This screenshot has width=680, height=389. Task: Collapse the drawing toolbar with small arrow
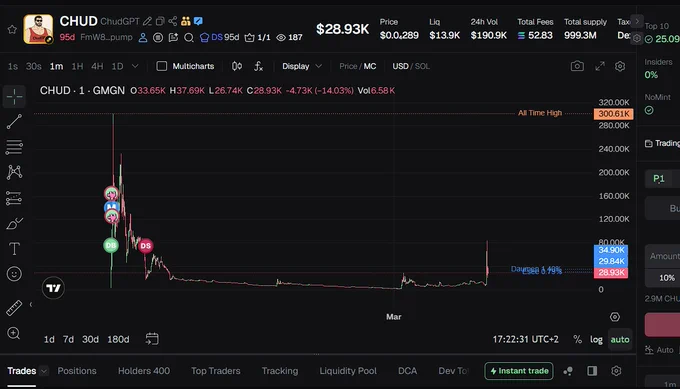(x=31, y=304)
